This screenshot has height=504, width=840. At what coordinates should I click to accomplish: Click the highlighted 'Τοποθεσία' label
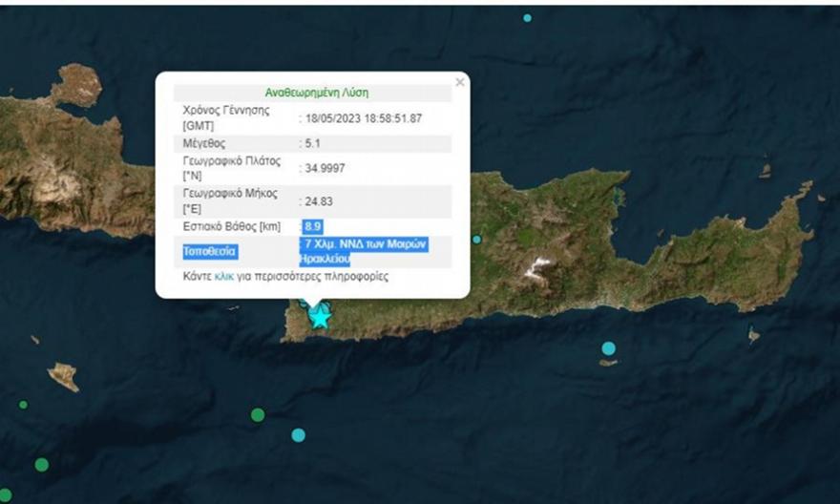211,251
